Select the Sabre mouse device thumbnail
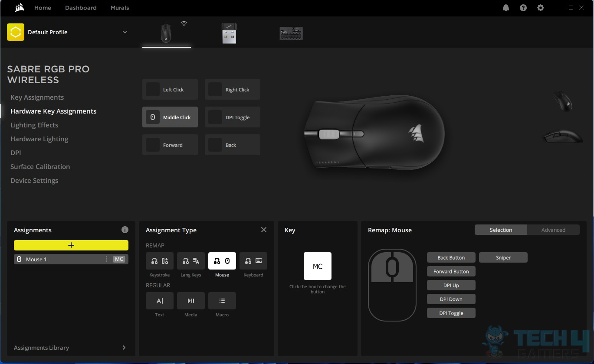This screenshot has width=594, height=364. pos(167,33)
